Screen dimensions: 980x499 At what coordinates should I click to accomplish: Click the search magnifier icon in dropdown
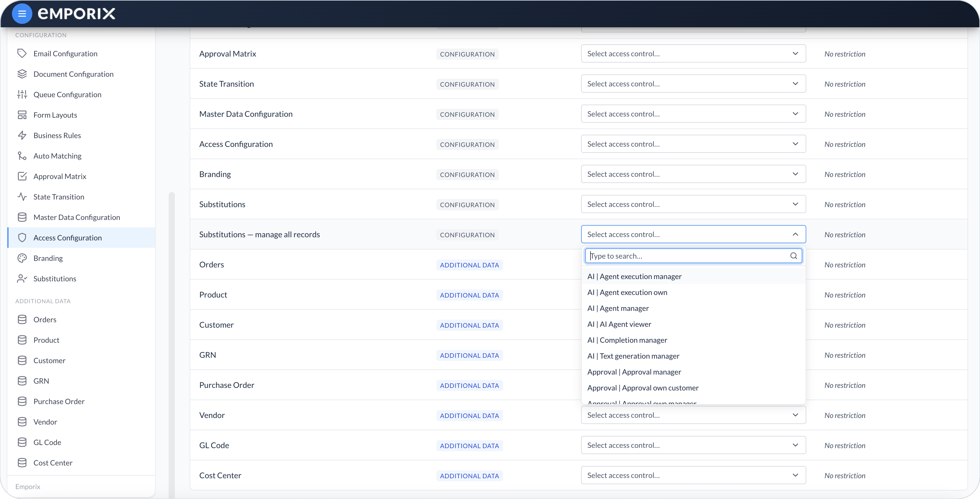[793, 255]
